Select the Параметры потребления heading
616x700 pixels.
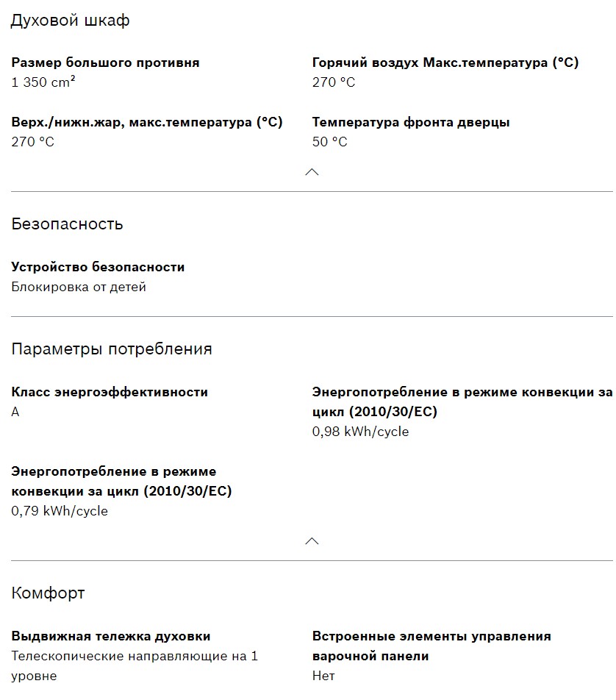112,349
